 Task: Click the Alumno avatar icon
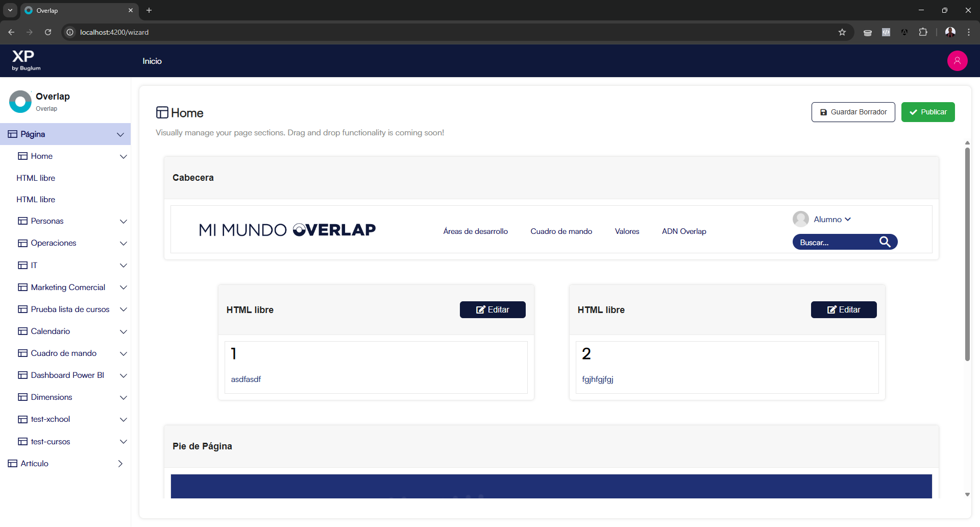(x=800, y=219)
